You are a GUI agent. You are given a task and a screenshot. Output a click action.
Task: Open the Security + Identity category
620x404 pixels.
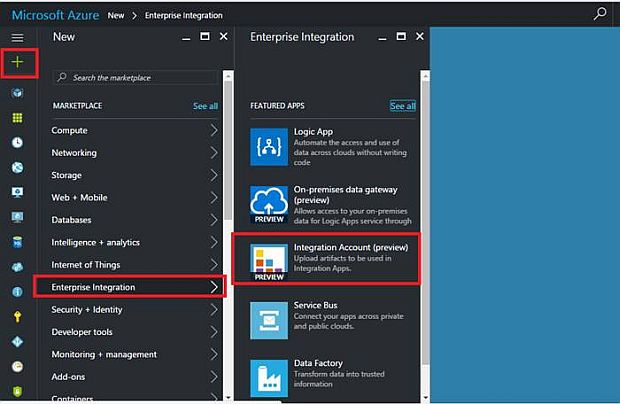[87, 310]
